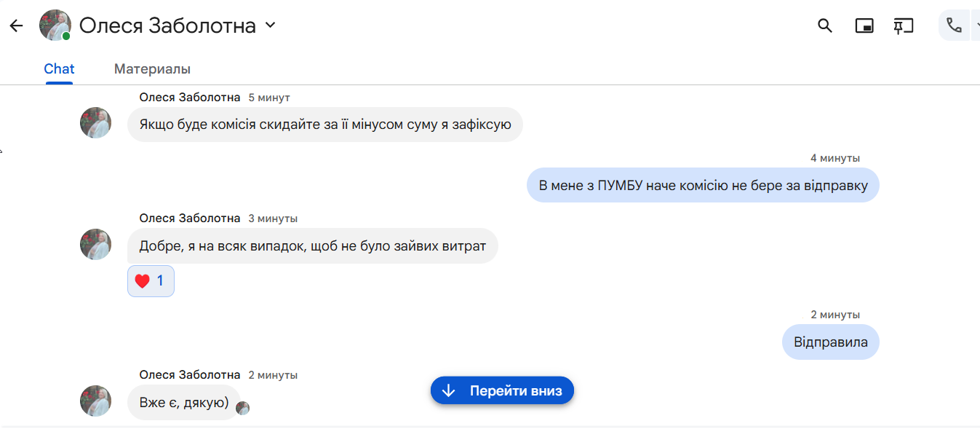Expand the chevron beside Олеся Заболотна header

pos(270,25)
